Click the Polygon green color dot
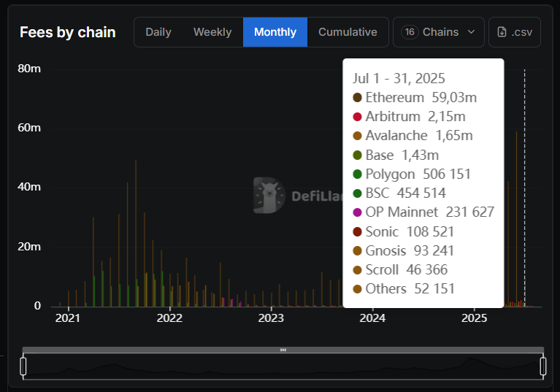 tap(357, 174)
